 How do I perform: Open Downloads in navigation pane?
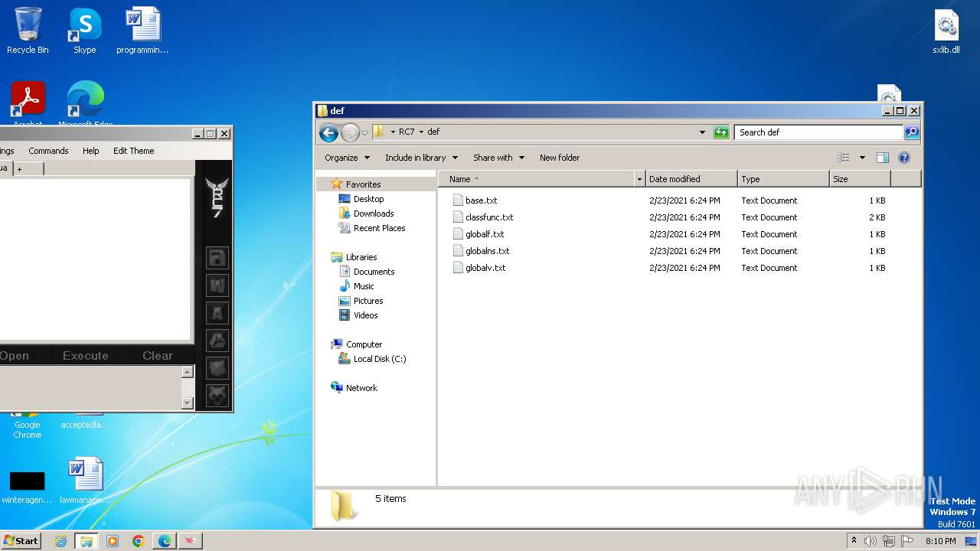coord(366,214)
